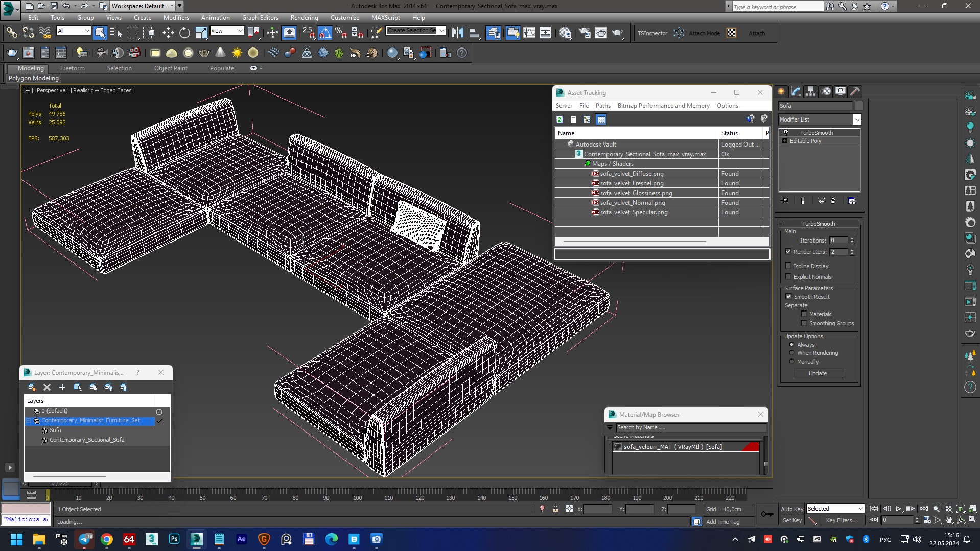Click the Sofa object color swatch
Screen dimensions: 980x551
click(859, 106)
